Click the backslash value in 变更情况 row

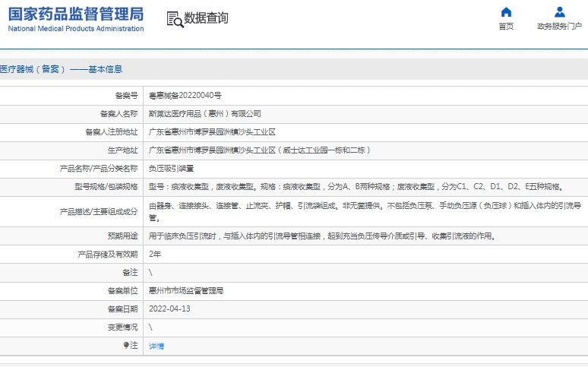coord(150,327)
